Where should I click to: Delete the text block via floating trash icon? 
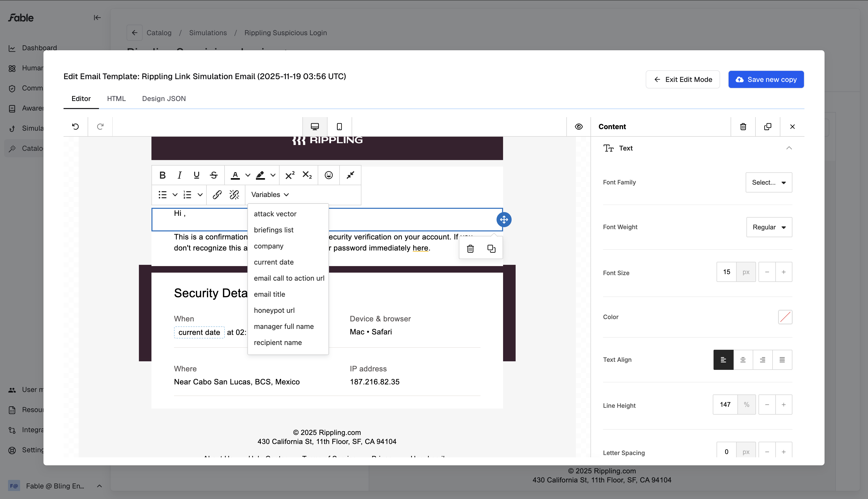(470, 248)
